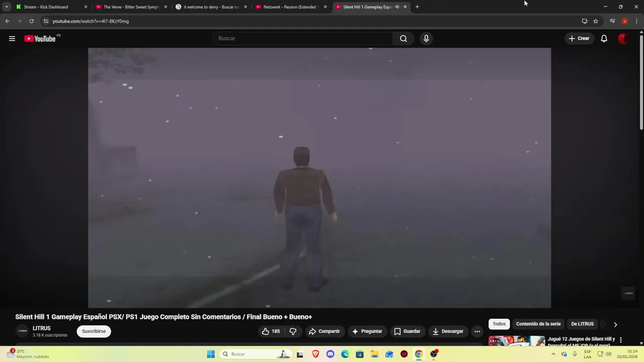
Task: Click the Chrome address bar URL
Action: point(91,21)
